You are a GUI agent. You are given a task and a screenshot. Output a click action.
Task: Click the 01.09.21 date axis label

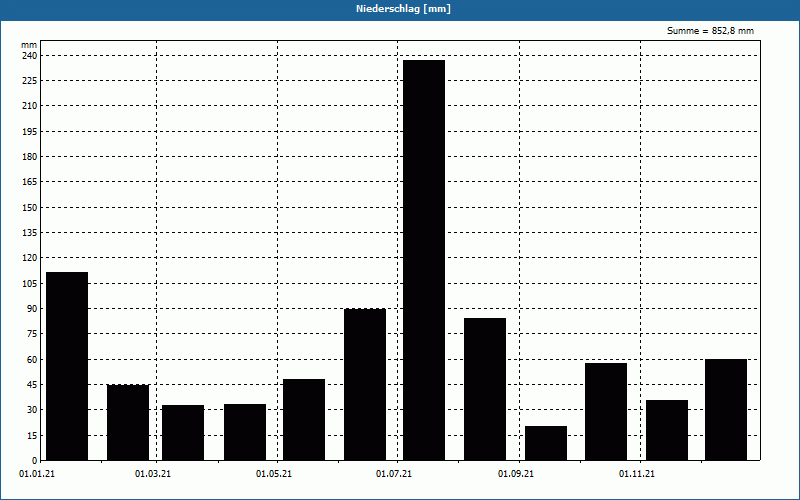516,474
